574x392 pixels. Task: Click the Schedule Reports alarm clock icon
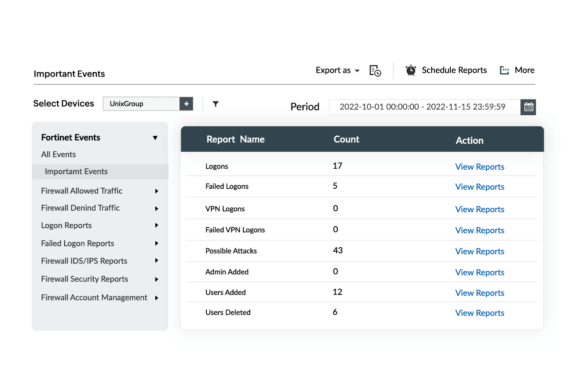[411, 71]
